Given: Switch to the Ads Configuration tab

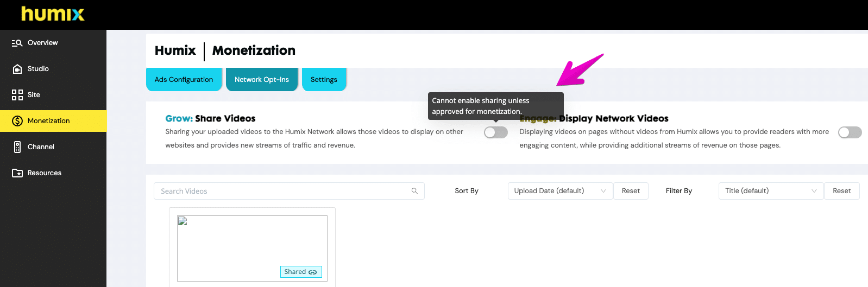Looking at the screenshot, I should 184,79.
